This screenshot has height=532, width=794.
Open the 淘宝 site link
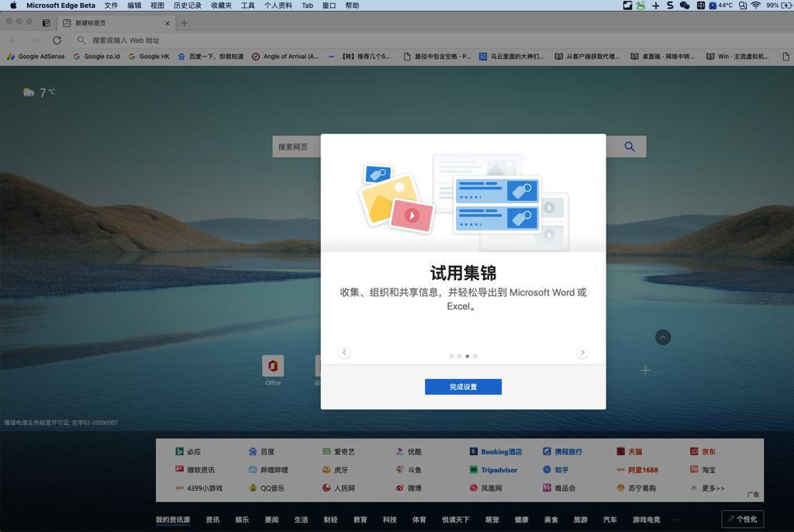click(703, 470)
